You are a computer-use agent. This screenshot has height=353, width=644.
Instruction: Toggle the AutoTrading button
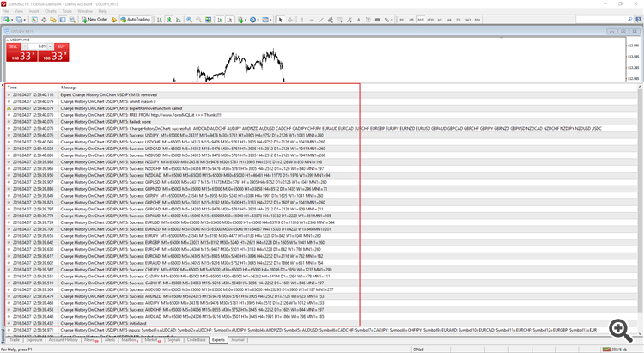135,20
